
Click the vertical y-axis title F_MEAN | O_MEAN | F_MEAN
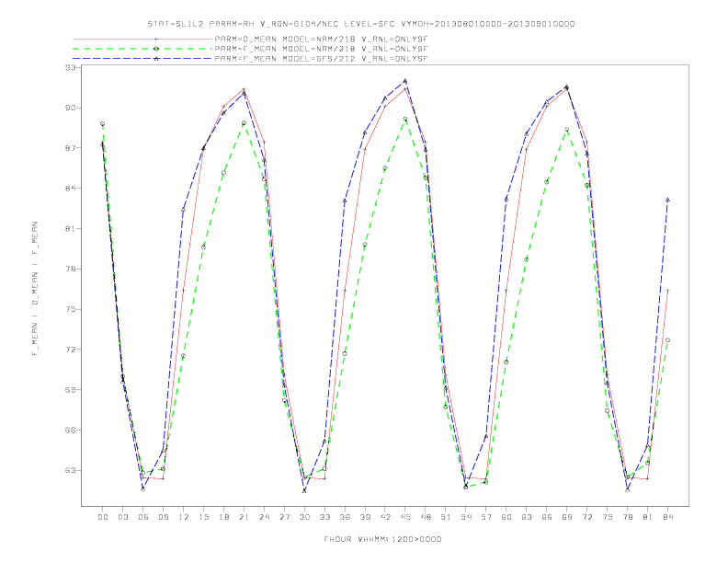(35, 289)
